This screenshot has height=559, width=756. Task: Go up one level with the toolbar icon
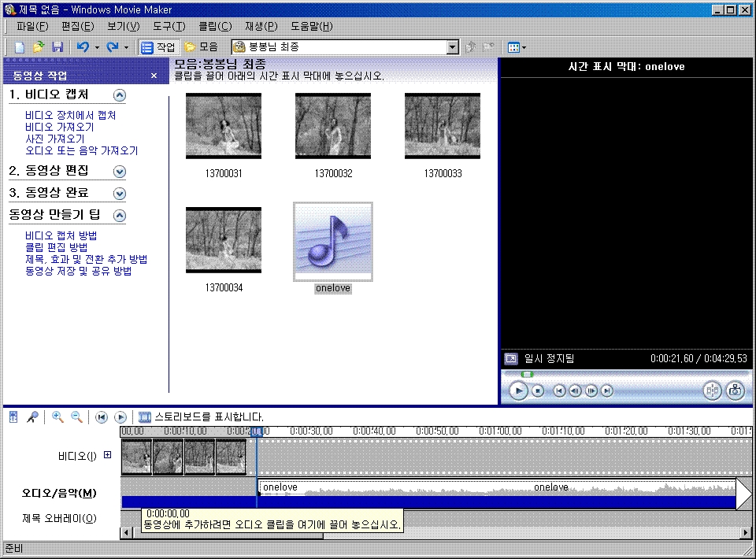(471, 46)
